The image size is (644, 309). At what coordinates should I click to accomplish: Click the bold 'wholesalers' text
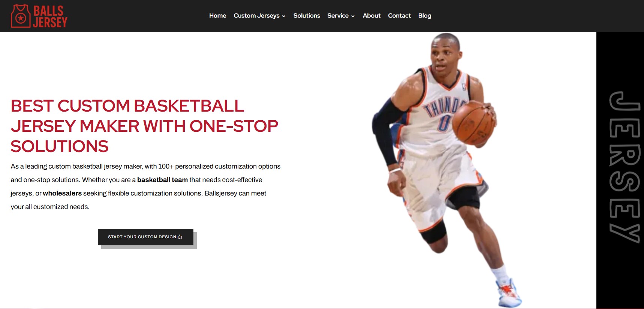tap(62, 193)
